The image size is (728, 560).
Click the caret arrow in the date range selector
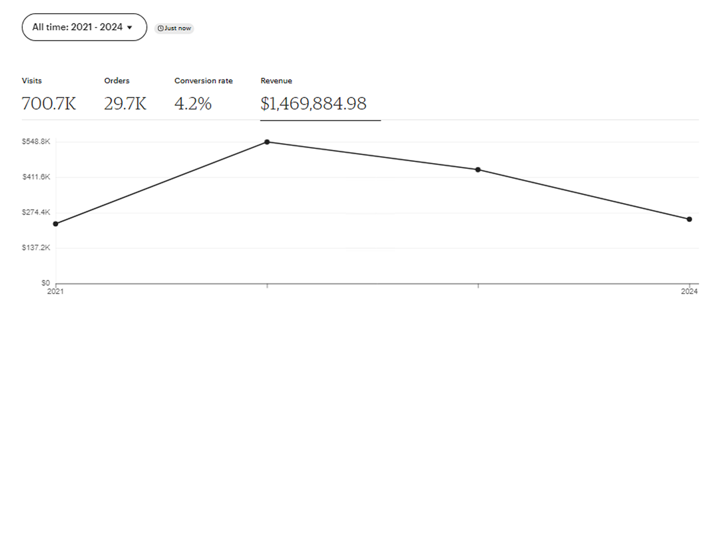coord(129,27)
